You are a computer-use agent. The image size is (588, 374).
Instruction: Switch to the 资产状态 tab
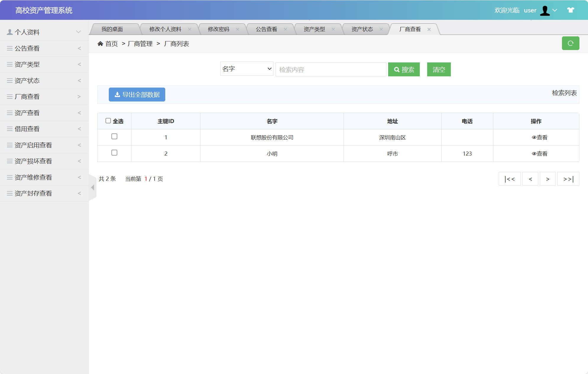(362, 29)
